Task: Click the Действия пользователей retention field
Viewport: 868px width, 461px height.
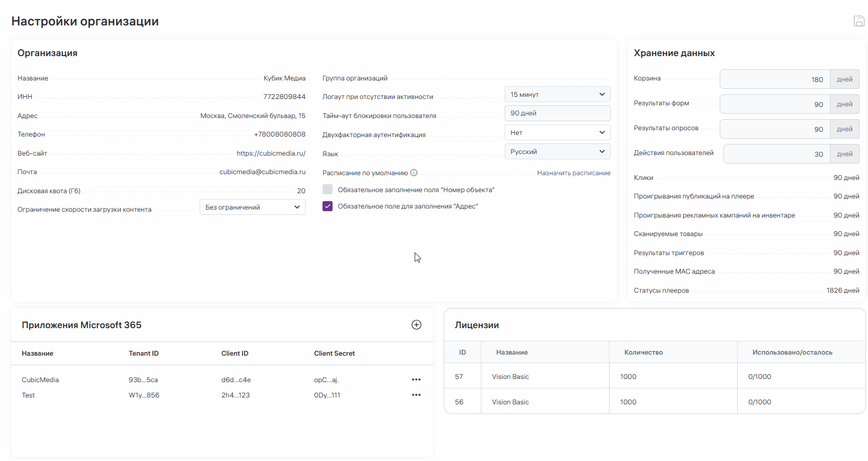Action: tap(776, 154)
